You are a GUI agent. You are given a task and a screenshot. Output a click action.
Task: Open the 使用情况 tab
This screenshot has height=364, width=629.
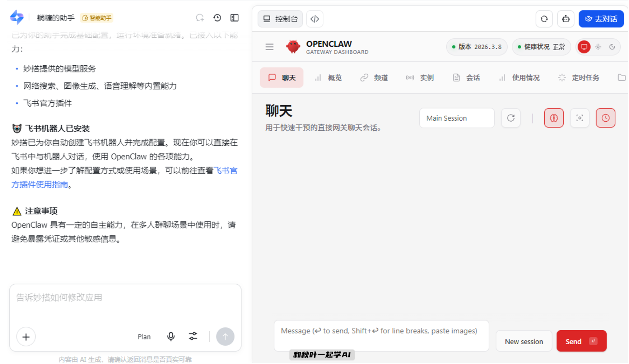coord(519,78)
